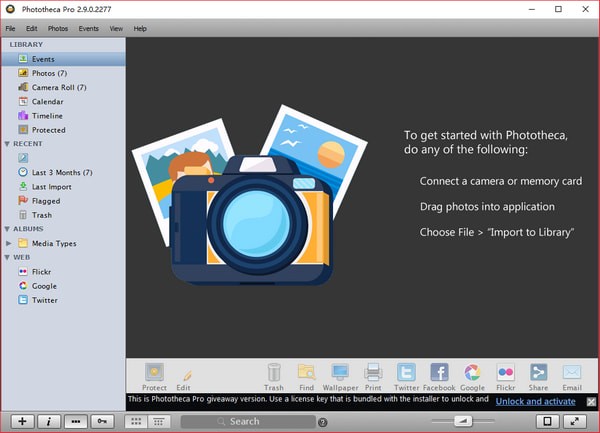
Task: Click the Share toolbar icon
Action: point(538,374)
